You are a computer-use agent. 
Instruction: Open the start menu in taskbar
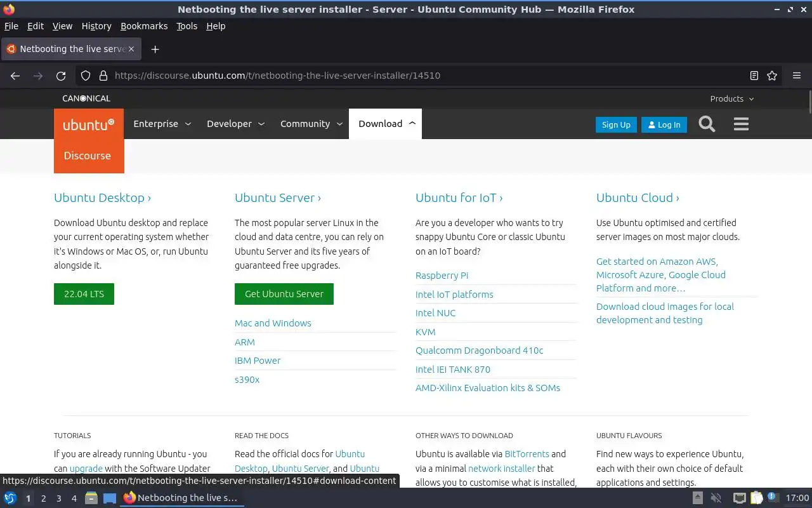10,498
